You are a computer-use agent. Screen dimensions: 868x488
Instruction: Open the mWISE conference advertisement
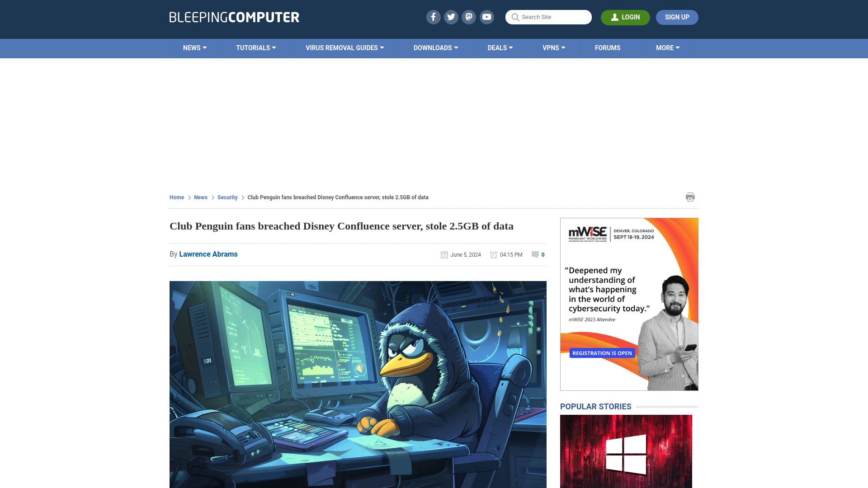click(x=629, y=304)
